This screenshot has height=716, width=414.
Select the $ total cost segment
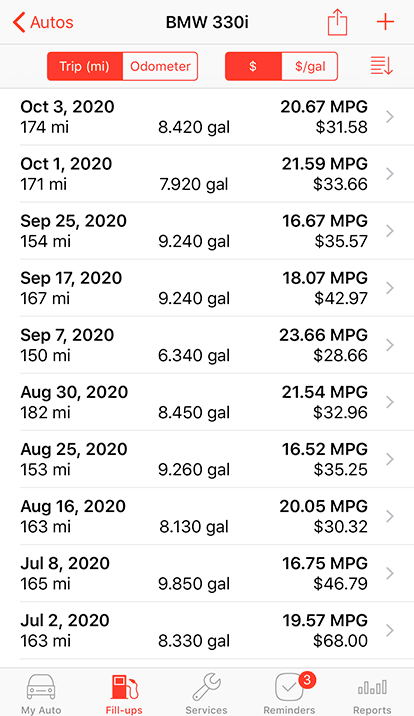pyautogui.click(x=253, y=66)
